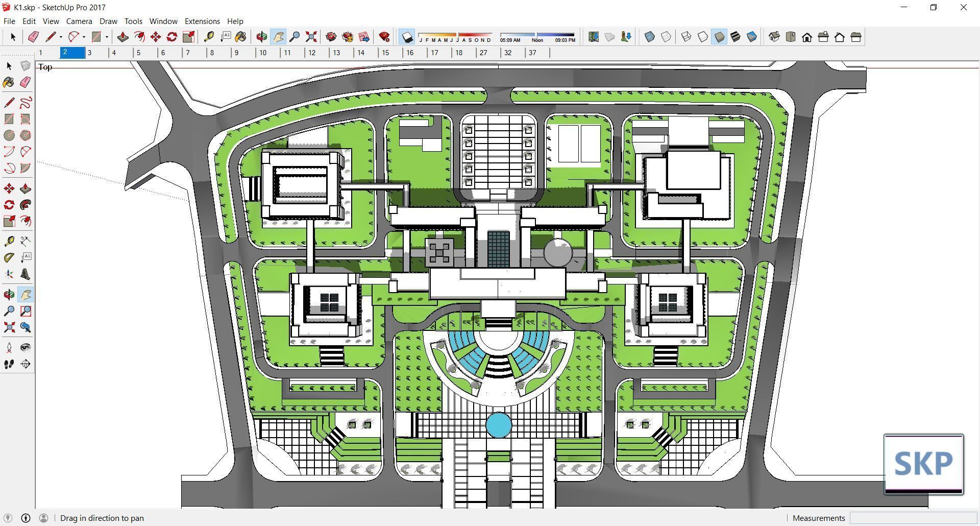Open the Rectangle tool dropdown arrow
This screenshot has height=526, width=980.
pos(107,37)
